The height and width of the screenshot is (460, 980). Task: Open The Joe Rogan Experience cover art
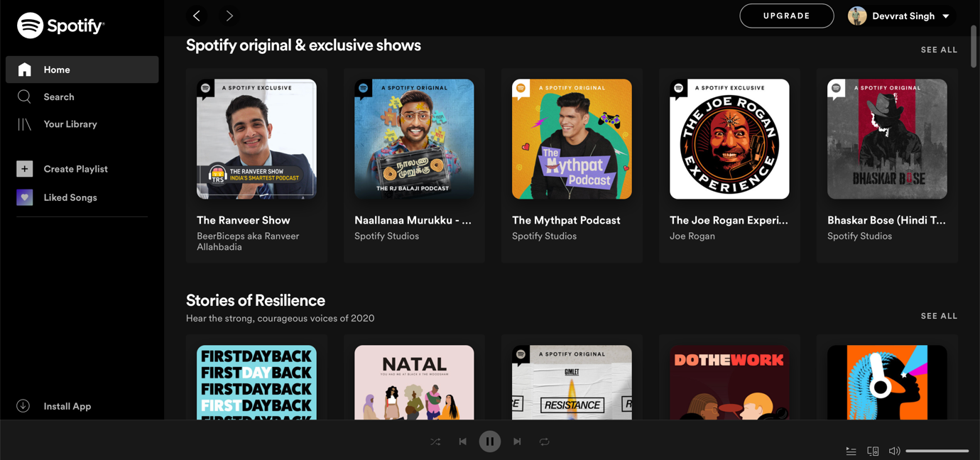coord(729,139)
